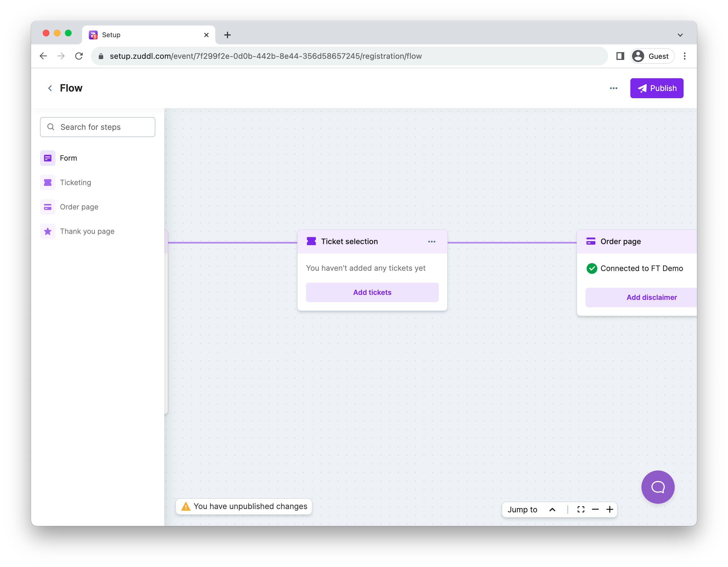Click the fit-to-screen canvas icon

[x=581, y=509]
